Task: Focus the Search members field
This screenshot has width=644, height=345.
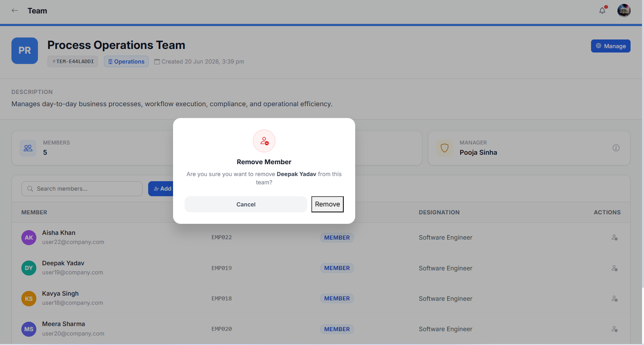Action: pyautogui.click(x=82, y=189)
